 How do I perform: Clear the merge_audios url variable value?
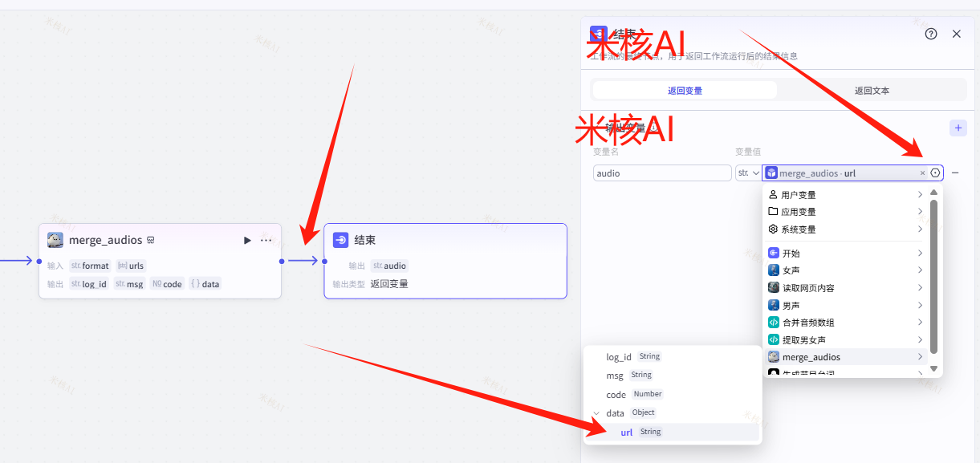pos(922,173)
